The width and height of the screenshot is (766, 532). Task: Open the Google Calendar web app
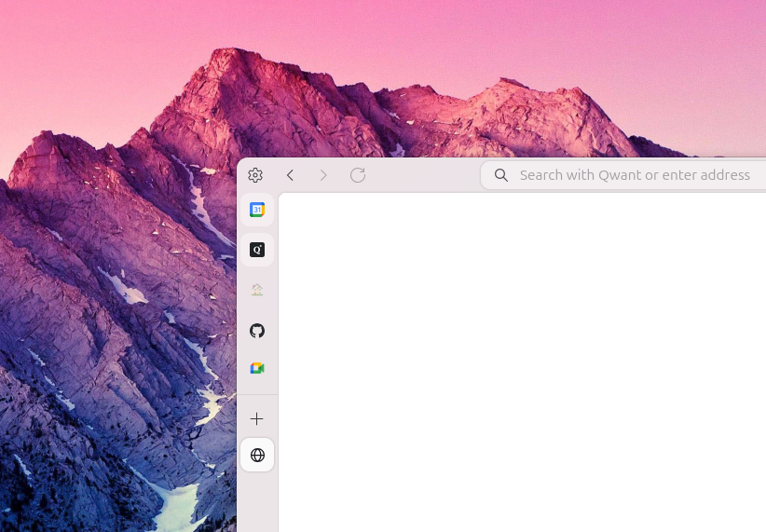pos(257,210)
